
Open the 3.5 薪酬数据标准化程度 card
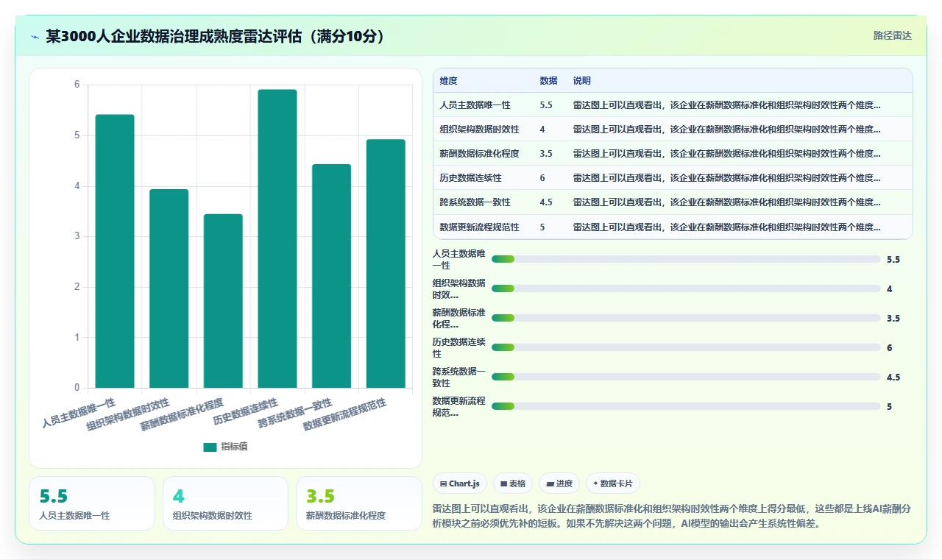pyautogui.click(x=358, y=503)
